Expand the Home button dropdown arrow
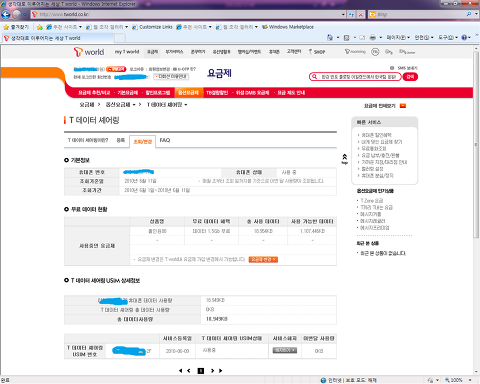 [338, 38]
